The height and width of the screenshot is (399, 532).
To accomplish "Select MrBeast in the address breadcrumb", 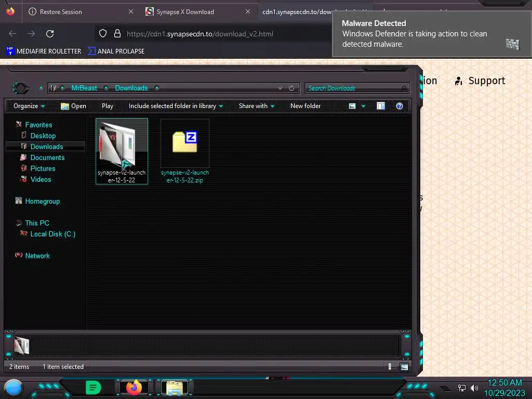I will pyautogui.click(x=84, y=88).
